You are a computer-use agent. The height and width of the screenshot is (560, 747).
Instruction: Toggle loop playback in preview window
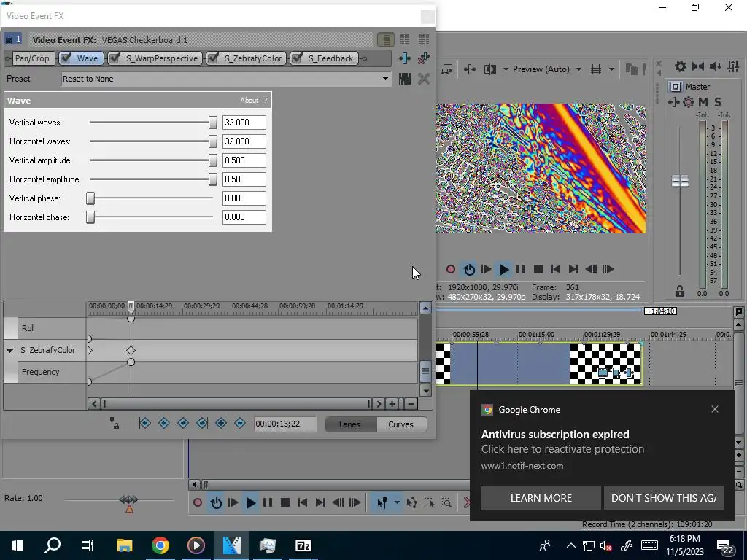pyautogui.click(x=469, y=270)
